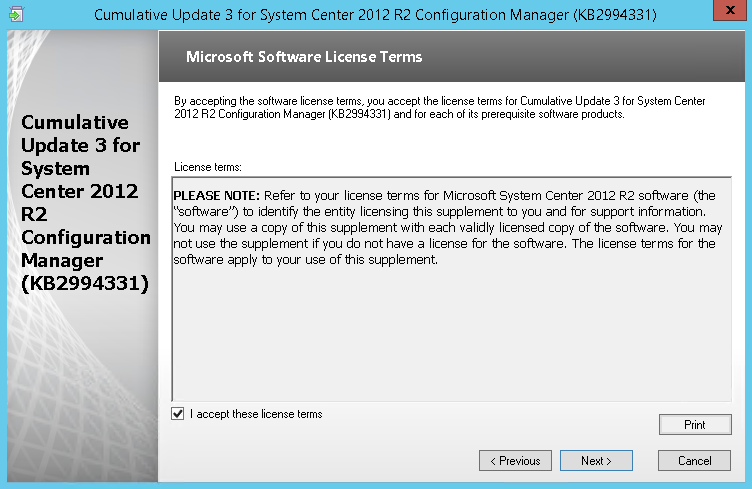Continue with the Next button
The image size is (752, 489).
(x=596, y=460)
